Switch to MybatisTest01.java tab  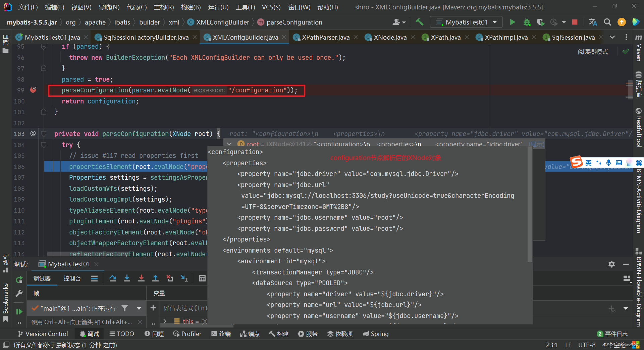pyautogui.click(x=52, y=37)
